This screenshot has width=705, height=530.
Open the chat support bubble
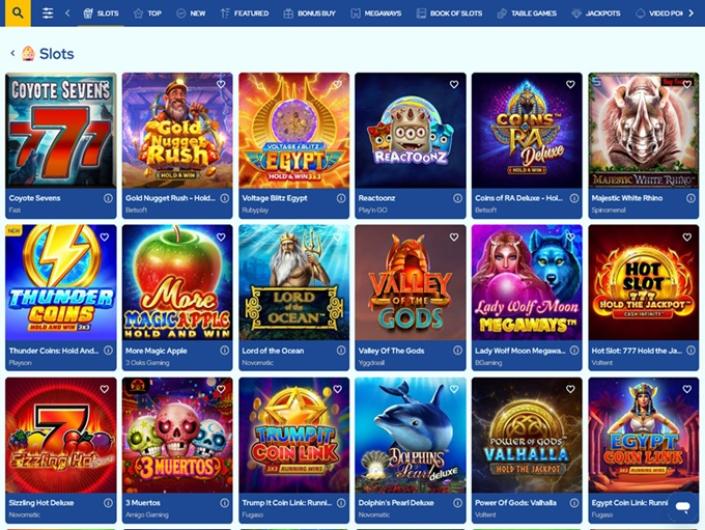click(683, 507)
